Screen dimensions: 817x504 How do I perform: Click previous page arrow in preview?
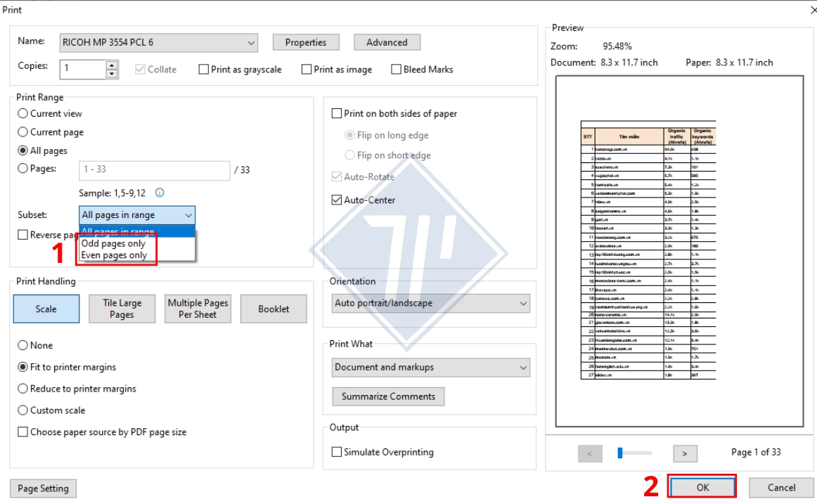point(590,453)
